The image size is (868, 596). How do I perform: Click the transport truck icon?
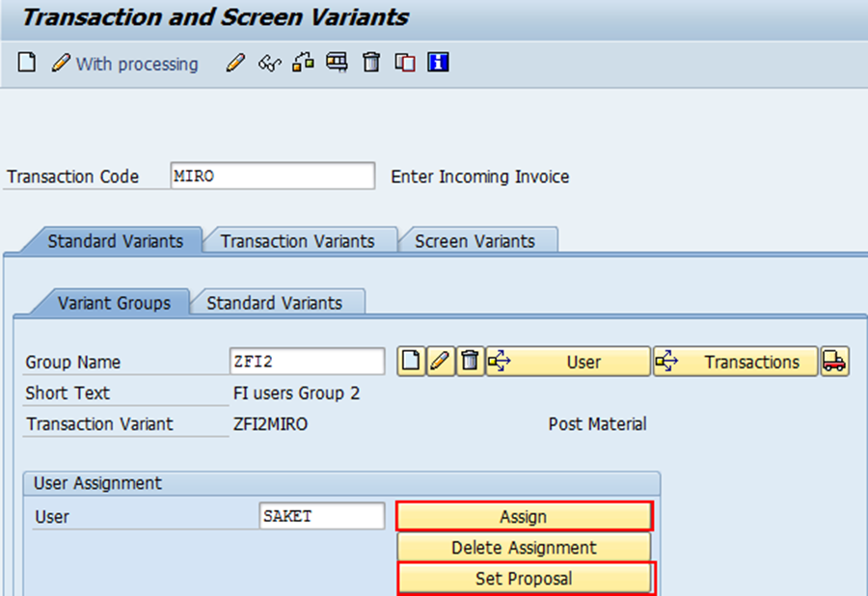[x=835, y=361]
